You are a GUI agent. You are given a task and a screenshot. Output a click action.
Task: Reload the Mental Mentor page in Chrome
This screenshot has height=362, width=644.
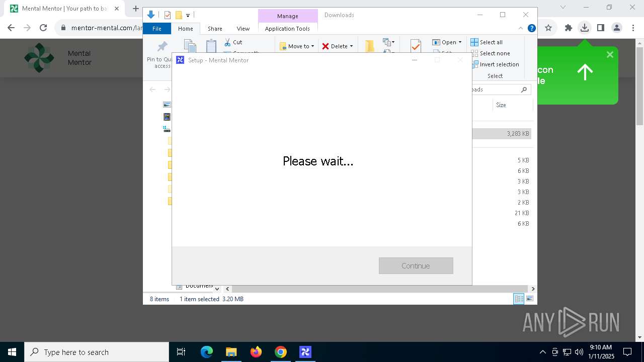[x=43, y=28]
